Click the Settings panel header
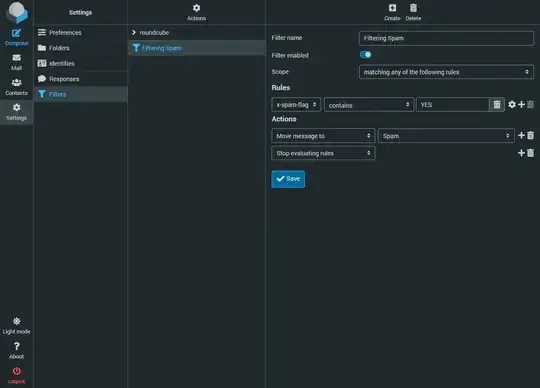This screenshot has height=388, width=540. click(80, 12)
